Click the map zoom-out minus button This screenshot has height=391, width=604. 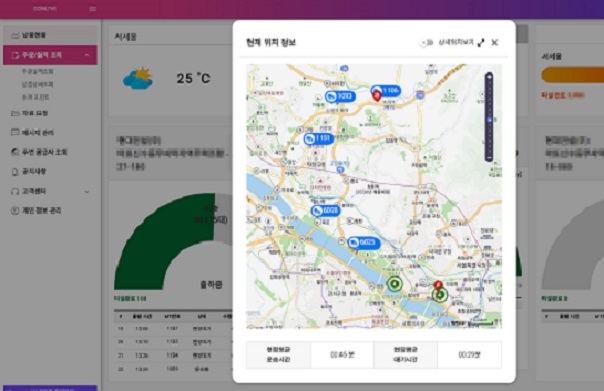click(489, 158)
